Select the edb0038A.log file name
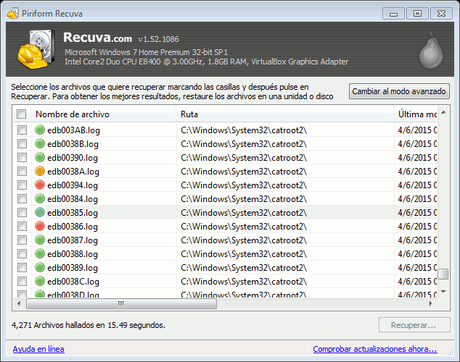460x362 pixels. pos(73,171)
